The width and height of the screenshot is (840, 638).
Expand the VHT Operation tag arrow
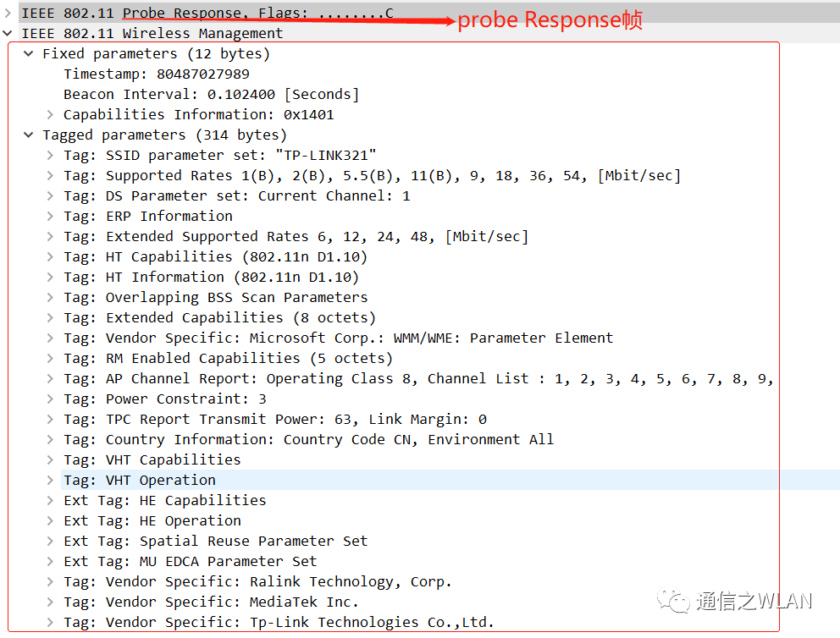tap(51, 480)
